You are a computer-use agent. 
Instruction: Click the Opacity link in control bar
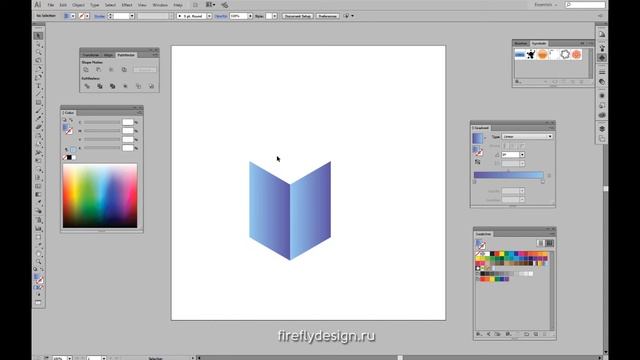221,16
